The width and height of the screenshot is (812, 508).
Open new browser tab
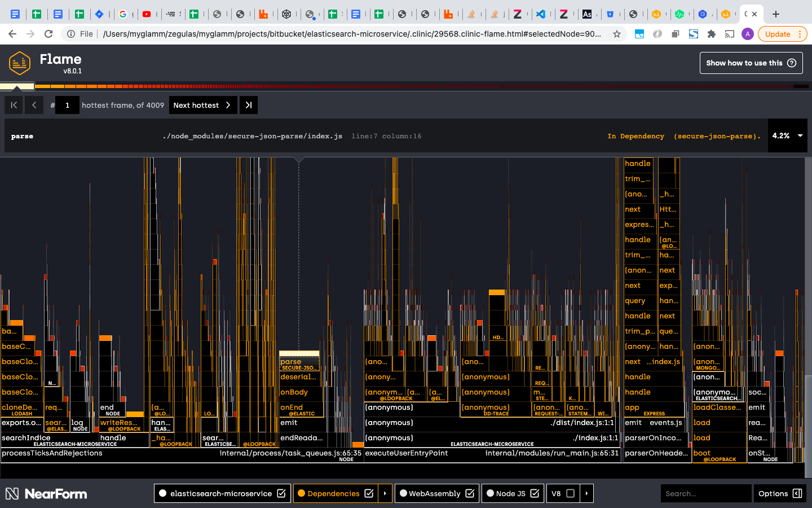[776, 14]
